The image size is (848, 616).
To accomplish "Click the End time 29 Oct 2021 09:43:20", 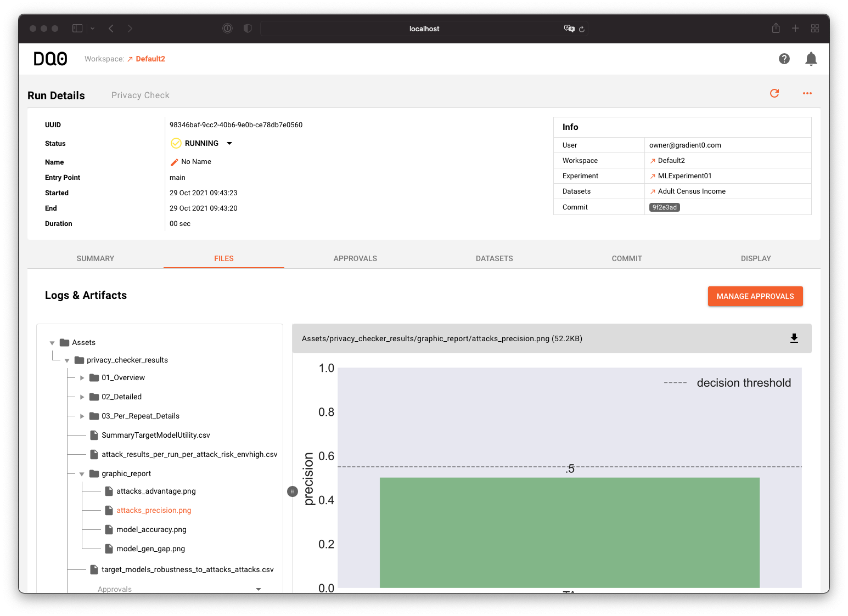I will pos(204,208).
